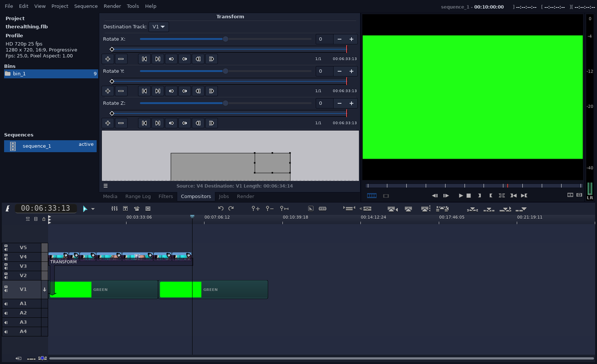Select the first GREEN clip on track V1
The image size is (597, 364).
tap(103, 289)
